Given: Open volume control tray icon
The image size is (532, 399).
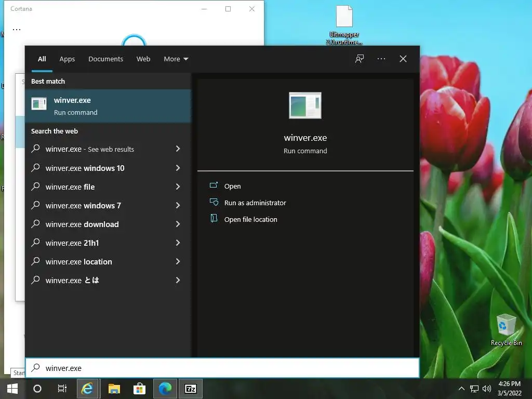Looking at the screenshot, I should pyautogui.click(x=486, y=389).
